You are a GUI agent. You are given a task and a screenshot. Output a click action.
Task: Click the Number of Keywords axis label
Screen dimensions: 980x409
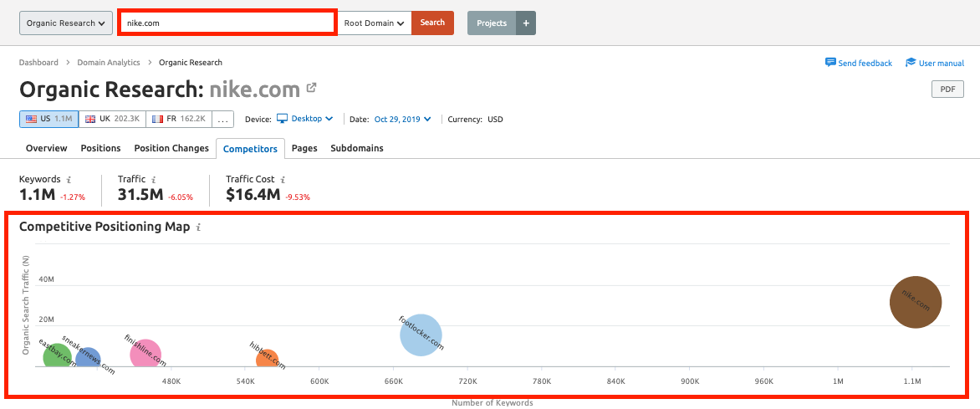pos(493,403)
